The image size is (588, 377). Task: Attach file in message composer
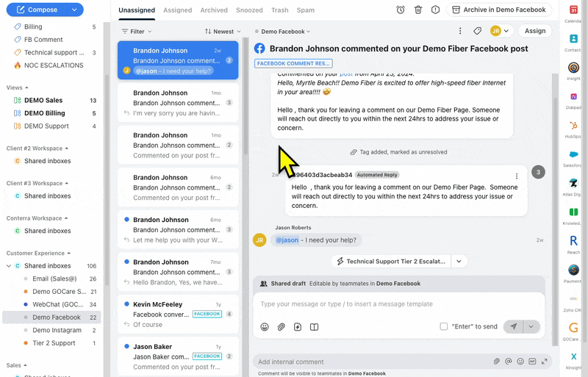point(282,327)
